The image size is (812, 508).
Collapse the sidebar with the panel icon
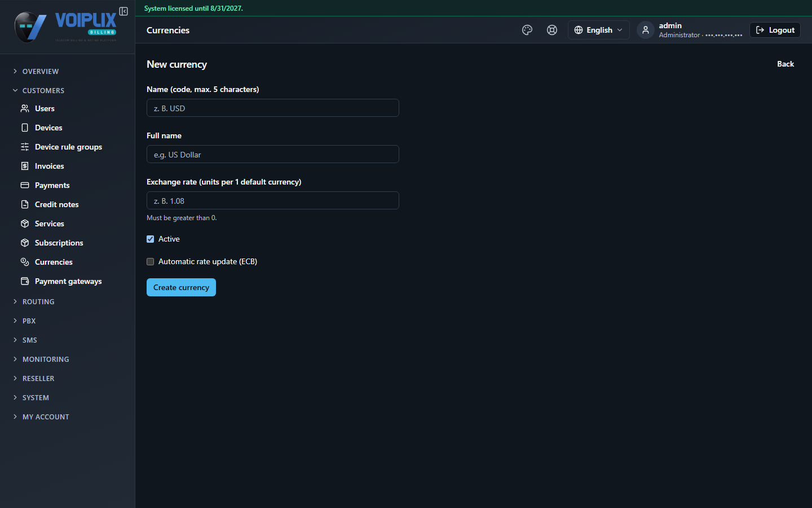(123, 11)
